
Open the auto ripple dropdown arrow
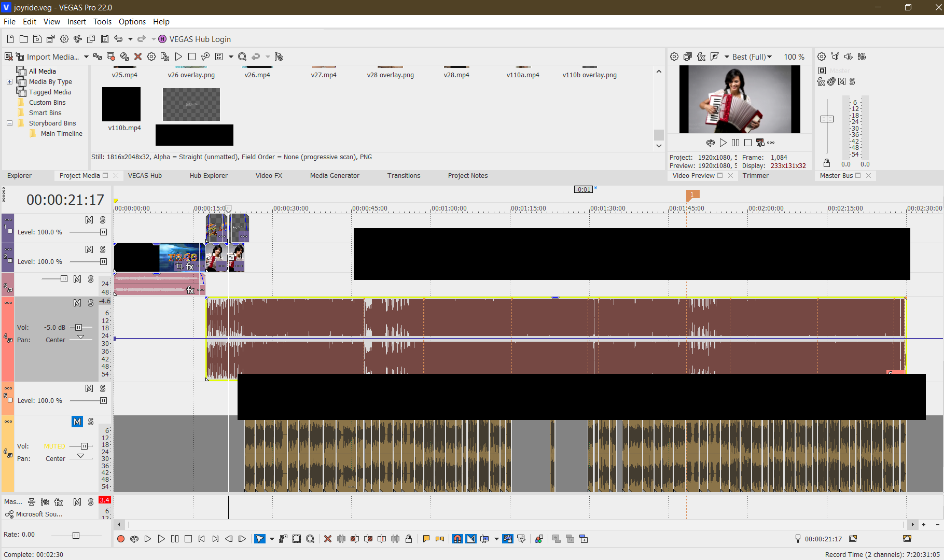point(496,539)
